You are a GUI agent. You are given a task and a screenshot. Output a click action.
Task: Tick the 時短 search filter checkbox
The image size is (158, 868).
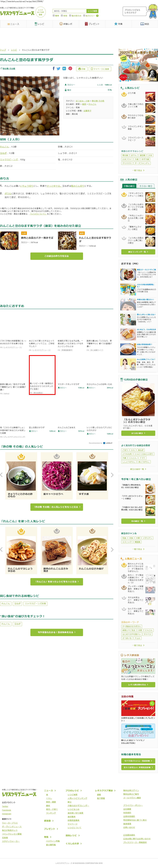62,15
